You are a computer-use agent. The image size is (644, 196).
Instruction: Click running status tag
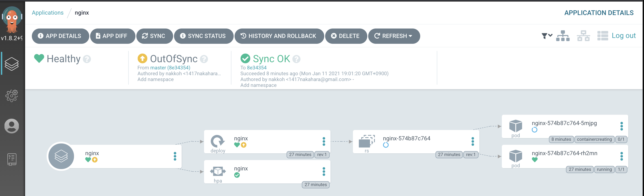pos(604,170)
